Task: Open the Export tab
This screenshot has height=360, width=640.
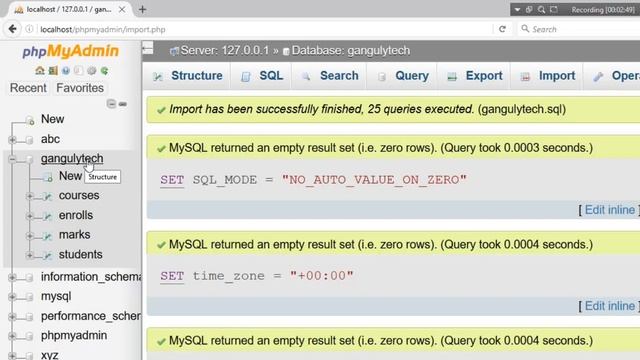Action: (x=475, y=76)
